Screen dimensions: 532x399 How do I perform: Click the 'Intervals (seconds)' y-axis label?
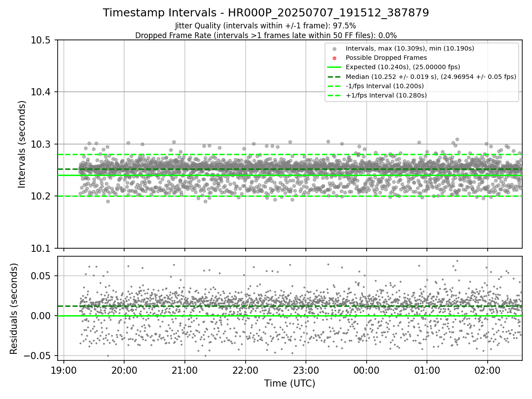tap(22, 144)
